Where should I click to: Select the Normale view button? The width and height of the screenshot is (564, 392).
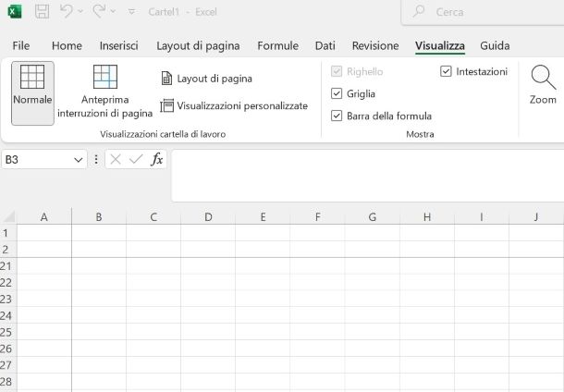click(32, 93)
